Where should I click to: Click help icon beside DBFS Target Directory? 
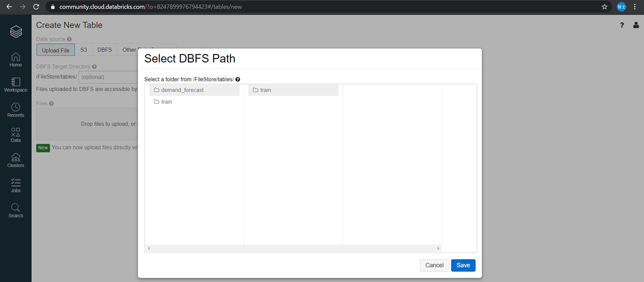[x=94, y=66]
